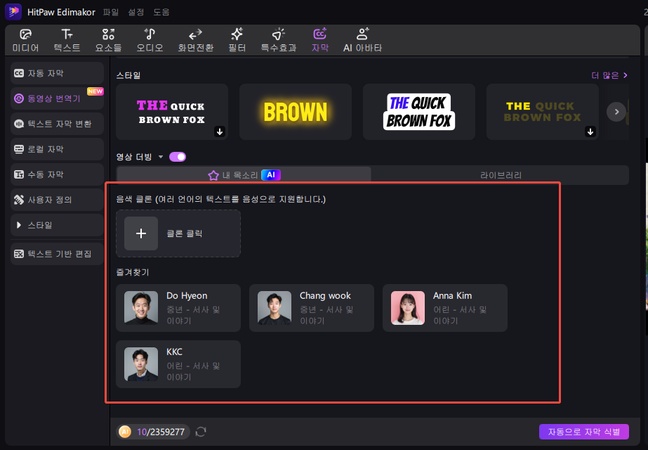The height and width of the screenshot is (450, 648).
Task: Click the 자동 자막 sidebar item
Action: pos(57,73)
